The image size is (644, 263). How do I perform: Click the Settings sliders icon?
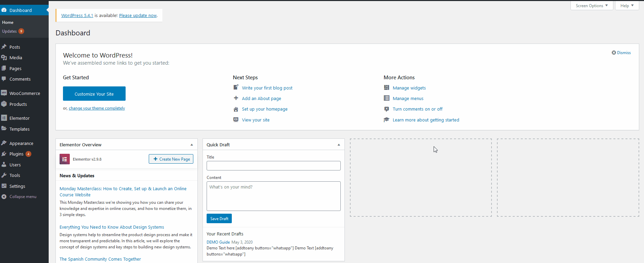(x=4, y=186)
